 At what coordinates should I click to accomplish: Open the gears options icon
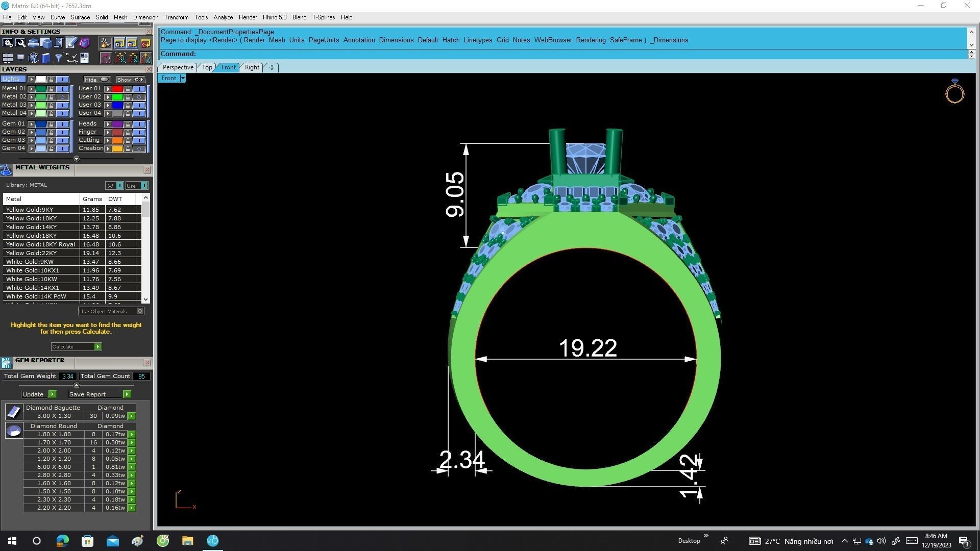pyautogui.click(x=8, y=43)
